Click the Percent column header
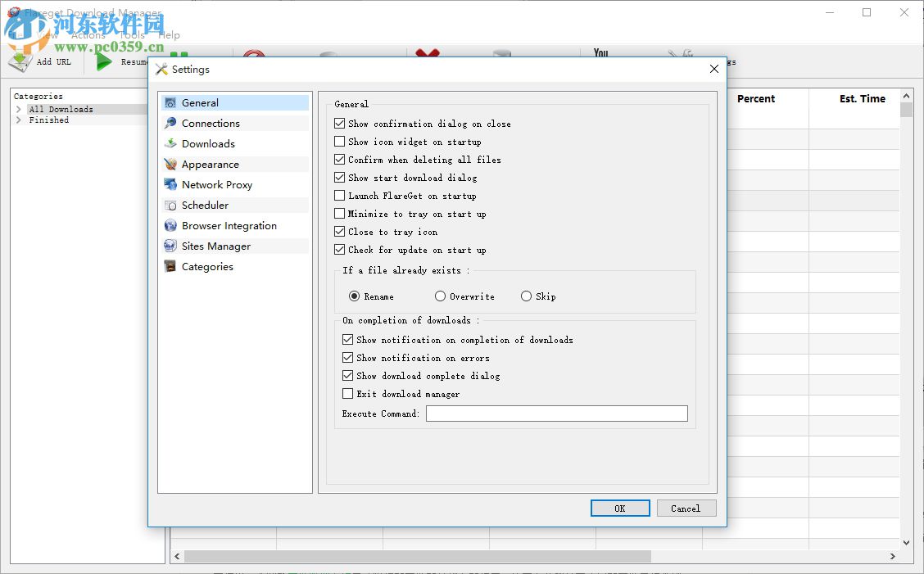The image size is (924, 574). [756, 99]
